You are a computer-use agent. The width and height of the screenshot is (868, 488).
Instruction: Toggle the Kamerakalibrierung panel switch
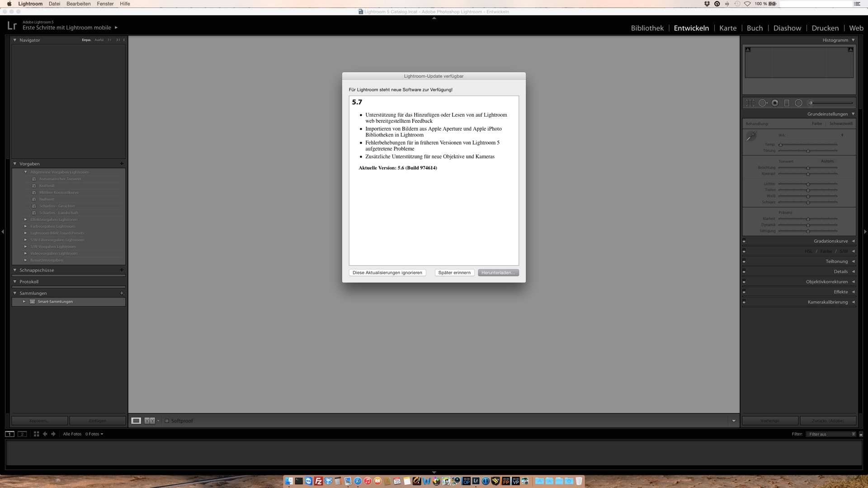pyautogui.click(x=744, y=302)
